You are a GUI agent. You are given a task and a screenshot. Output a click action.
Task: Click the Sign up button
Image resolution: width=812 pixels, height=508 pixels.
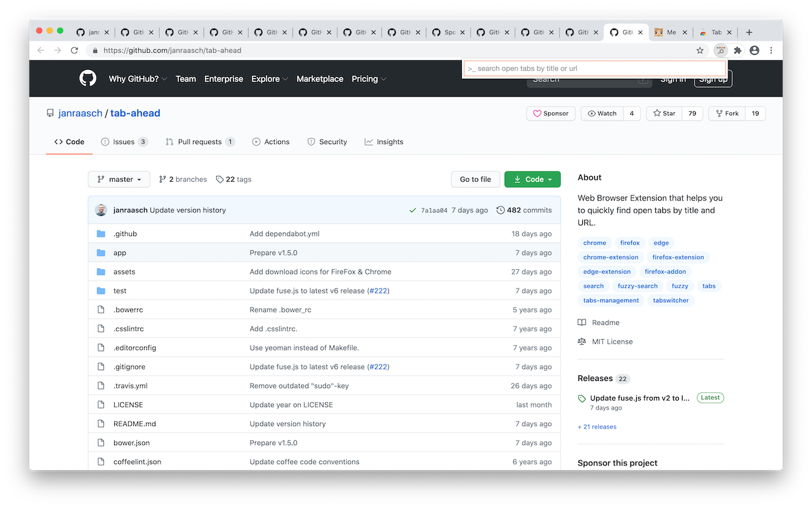pyautogui.click(x=714, y=79)
